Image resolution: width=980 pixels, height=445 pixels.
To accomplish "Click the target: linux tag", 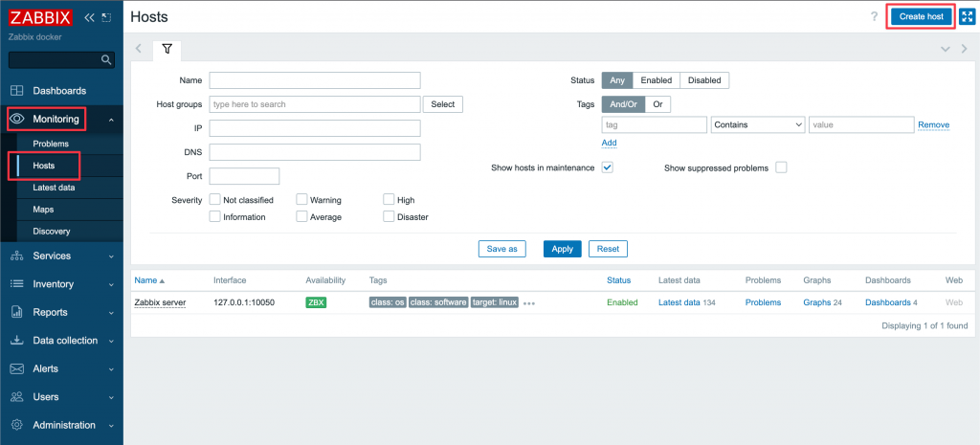I will pyautogui.click(x=495, y=302).
